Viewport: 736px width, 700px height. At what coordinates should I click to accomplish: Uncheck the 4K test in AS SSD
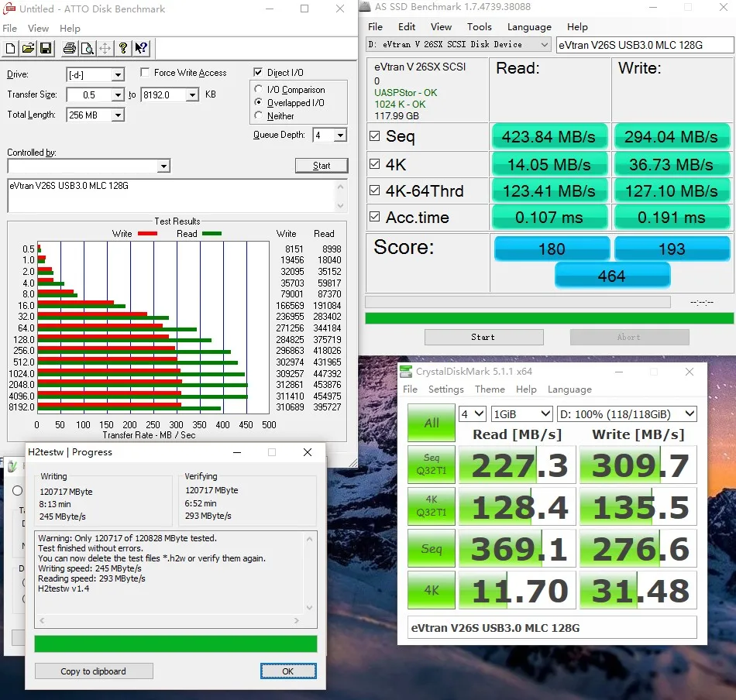374,163
